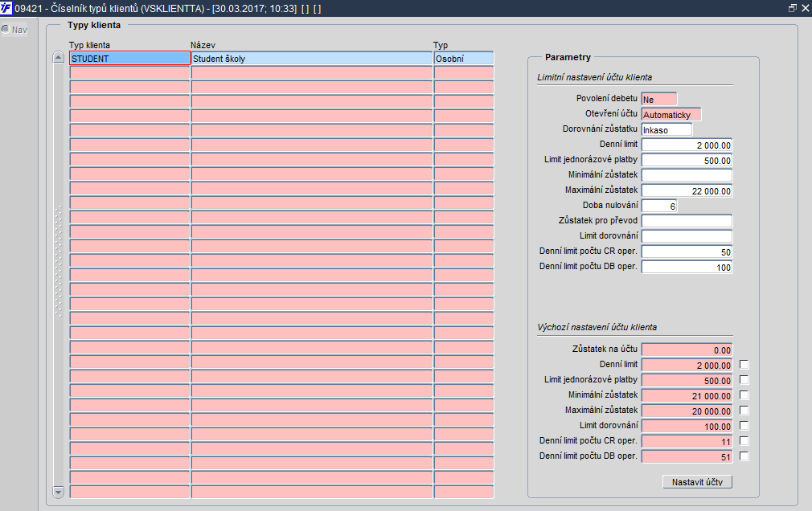Click the default Denní limit 2 000.00 field

click(x=687, y=365)
